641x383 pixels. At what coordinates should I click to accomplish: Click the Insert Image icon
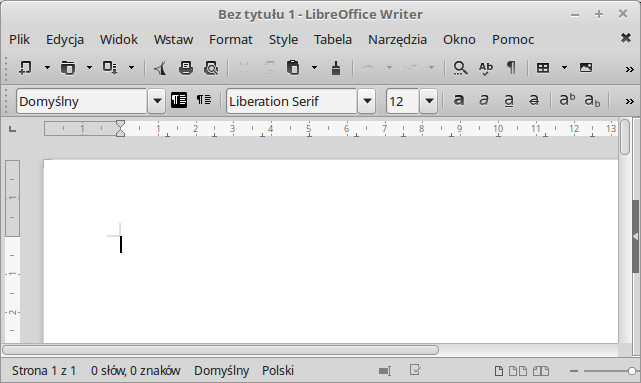[x=586, y=67]
